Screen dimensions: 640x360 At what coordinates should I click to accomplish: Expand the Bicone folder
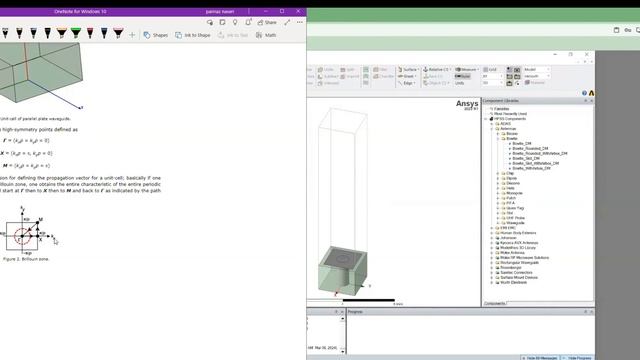498,133
